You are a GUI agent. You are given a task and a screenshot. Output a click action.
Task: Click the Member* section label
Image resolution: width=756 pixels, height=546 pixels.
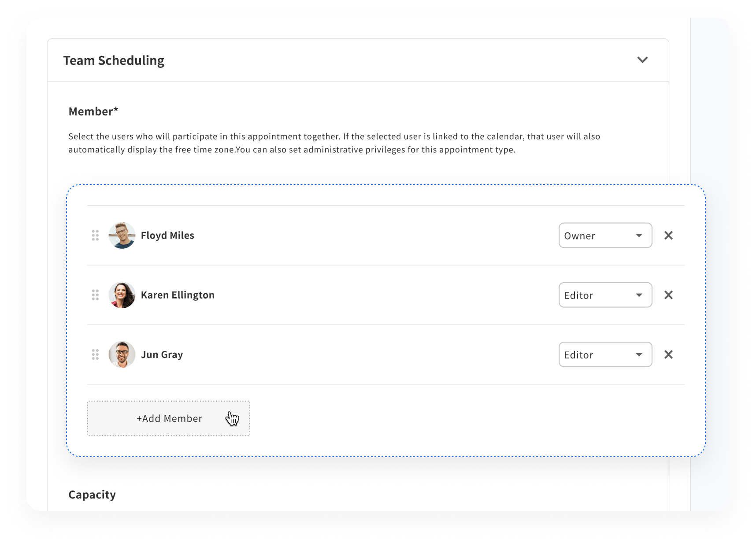[x=93, y=111]
